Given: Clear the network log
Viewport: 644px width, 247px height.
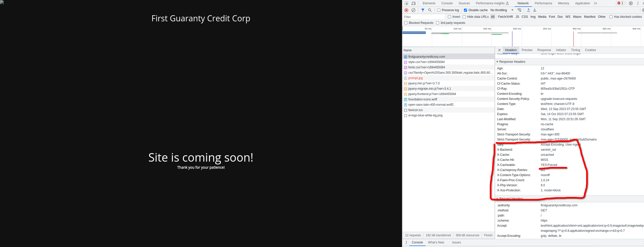Looking at the screenshot, I should point(413,10).
